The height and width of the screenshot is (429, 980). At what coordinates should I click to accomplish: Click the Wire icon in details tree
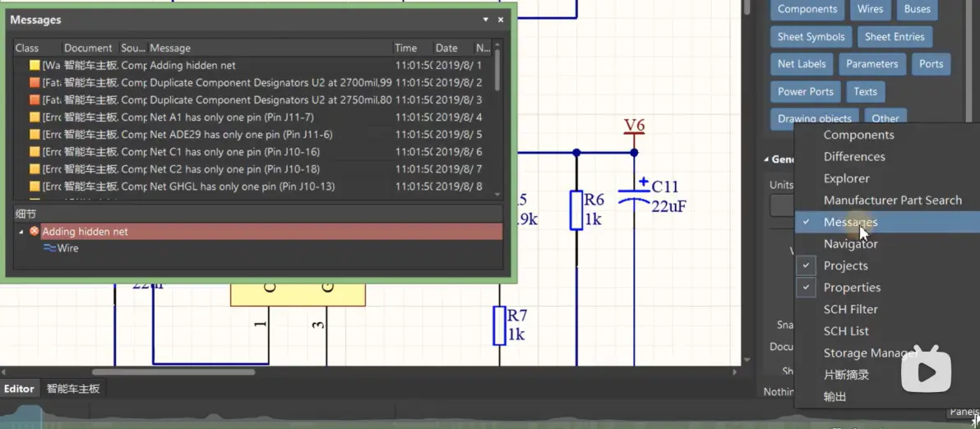49,248
